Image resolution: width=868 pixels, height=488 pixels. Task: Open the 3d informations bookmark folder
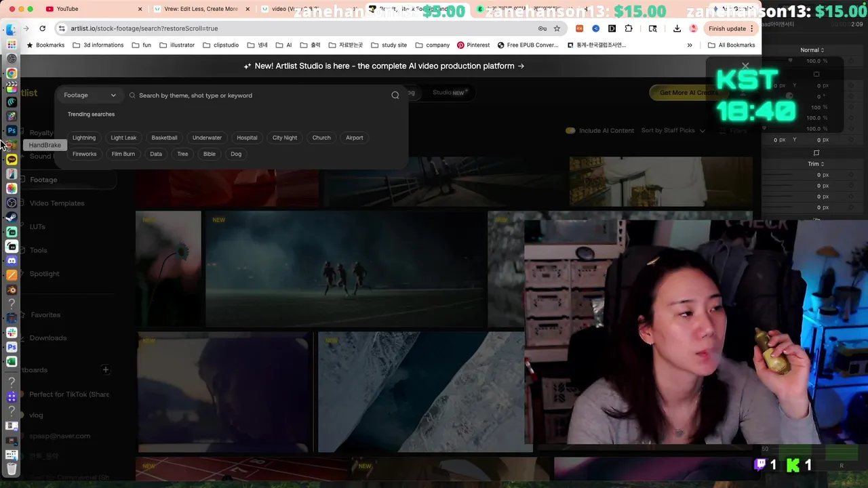(98, 45)
